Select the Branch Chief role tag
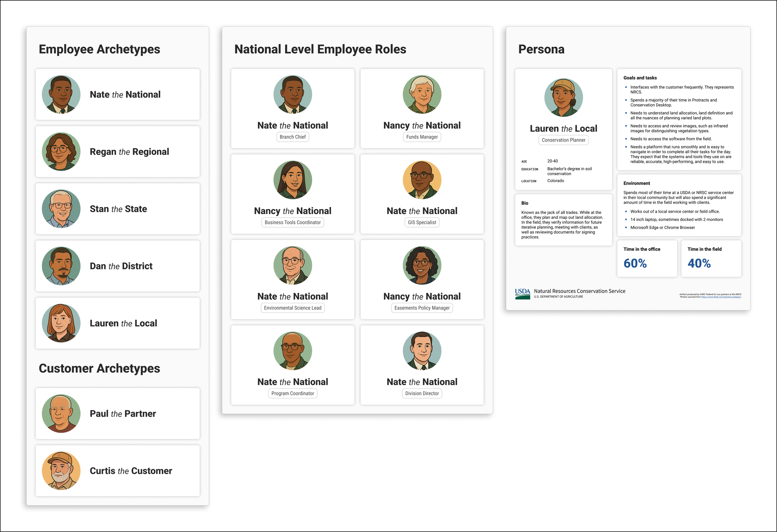This screenshot has height=532, width=777. coord(292,137)
